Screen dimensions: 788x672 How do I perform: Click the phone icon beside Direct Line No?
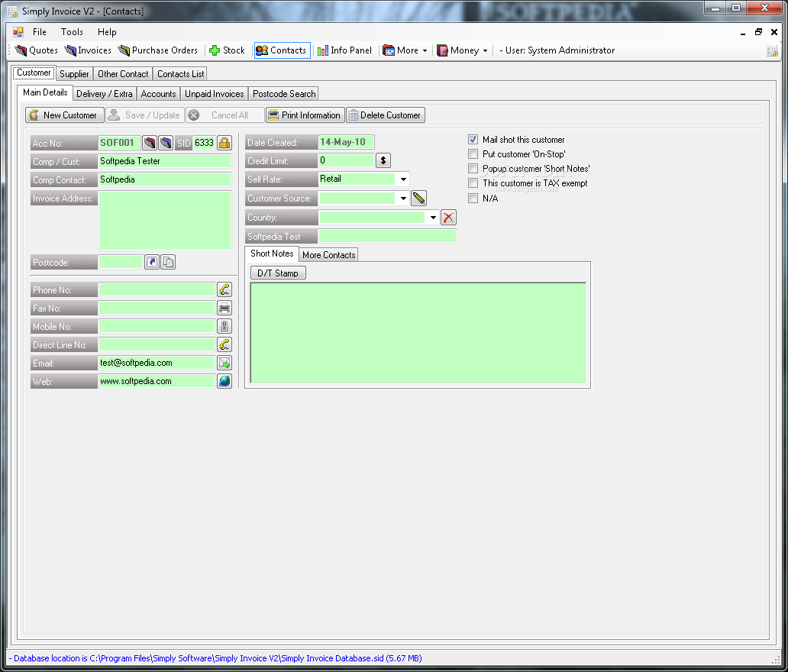click(x=224, y=344)
